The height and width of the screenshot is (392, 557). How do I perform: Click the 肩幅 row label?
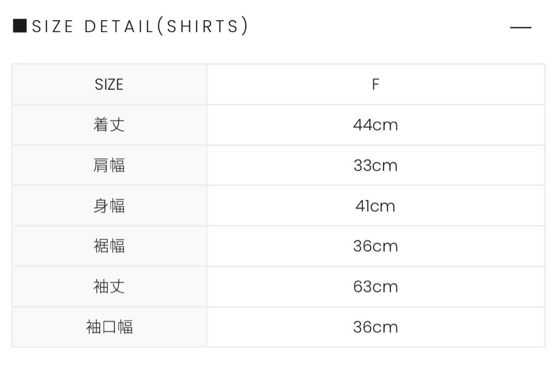coord(109,165)
